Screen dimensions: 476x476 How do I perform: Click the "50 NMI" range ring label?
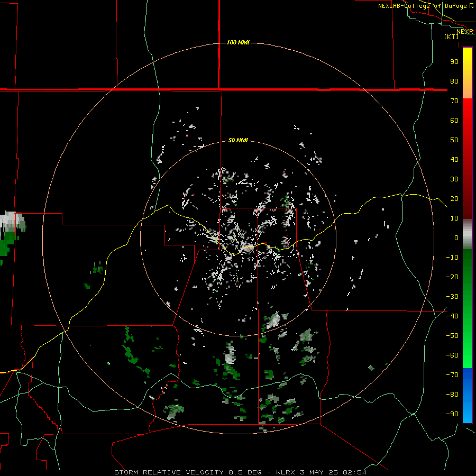(238, 140)
